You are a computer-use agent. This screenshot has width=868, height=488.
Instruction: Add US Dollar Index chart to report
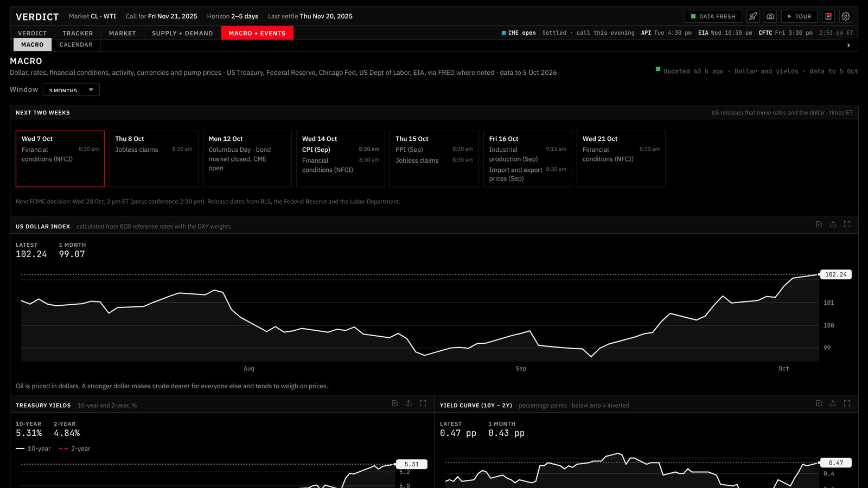[819, 224]
